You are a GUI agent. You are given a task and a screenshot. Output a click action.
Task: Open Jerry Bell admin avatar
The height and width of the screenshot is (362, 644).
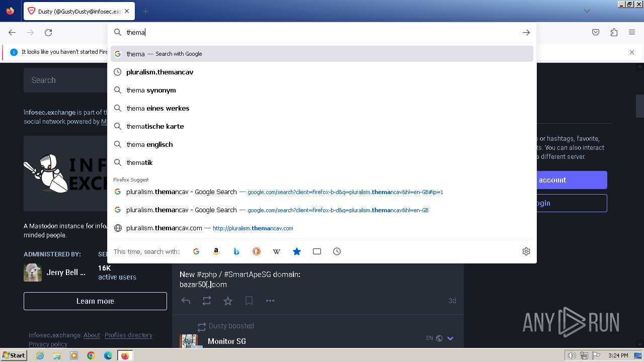pos(33,273)
